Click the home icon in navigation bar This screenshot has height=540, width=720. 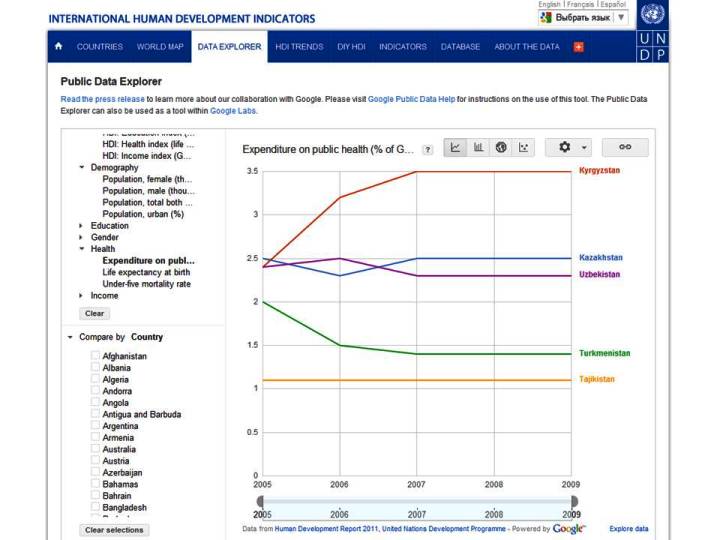pyautogui.click(x=59, y=47)
